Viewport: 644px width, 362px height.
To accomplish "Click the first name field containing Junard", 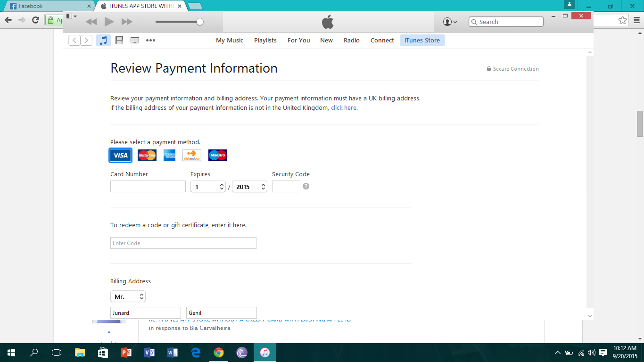I will pyautogui.click(x=146, y=313).
